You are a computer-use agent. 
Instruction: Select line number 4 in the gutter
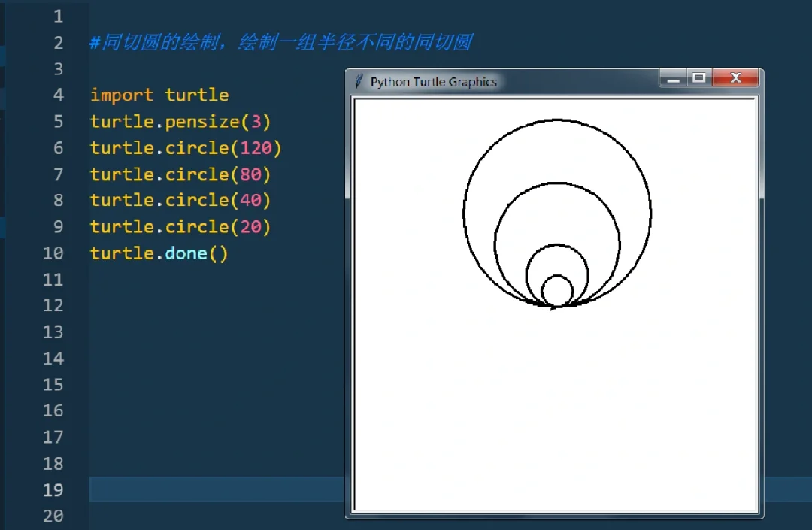click(59, 95)
